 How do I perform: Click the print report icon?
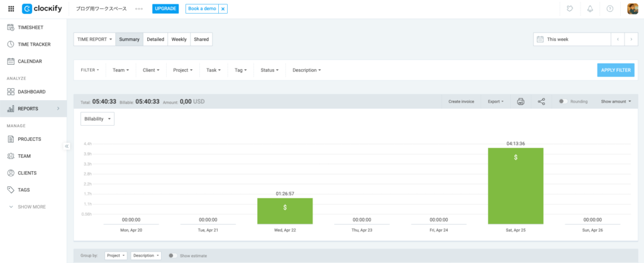coord(521,101)
